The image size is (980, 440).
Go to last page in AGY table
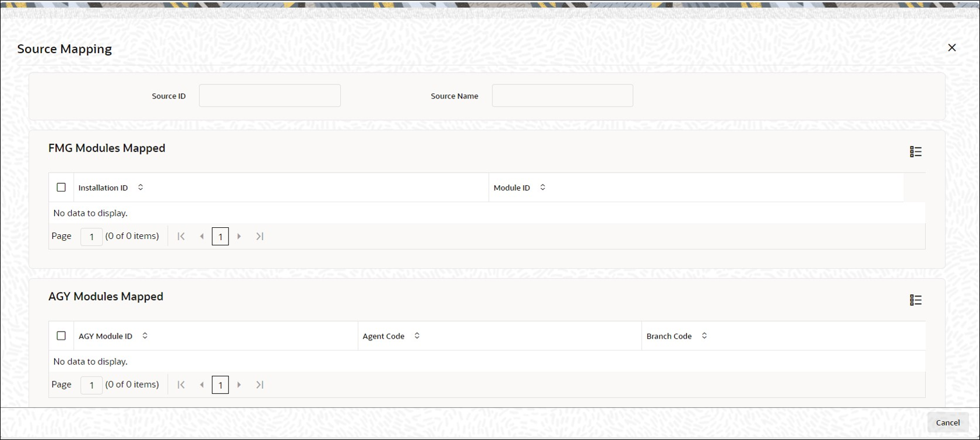tap(260, 385)
